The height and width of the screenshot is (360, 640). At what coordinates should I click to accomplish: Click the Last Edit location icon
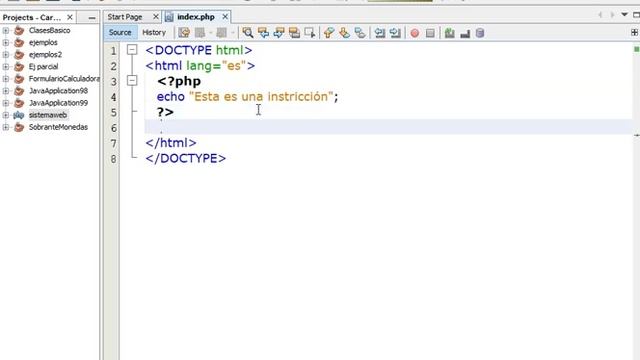click(x=184, y=33)
